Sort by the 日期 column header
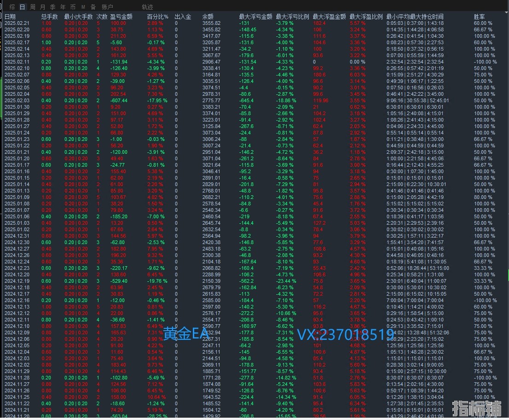Image resolution: width=509 pixels, height=420 pixels. point(10,17)
